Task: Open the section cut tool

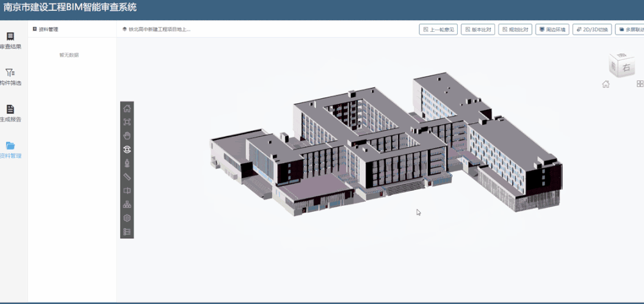Action: click(x=127, y=190)
